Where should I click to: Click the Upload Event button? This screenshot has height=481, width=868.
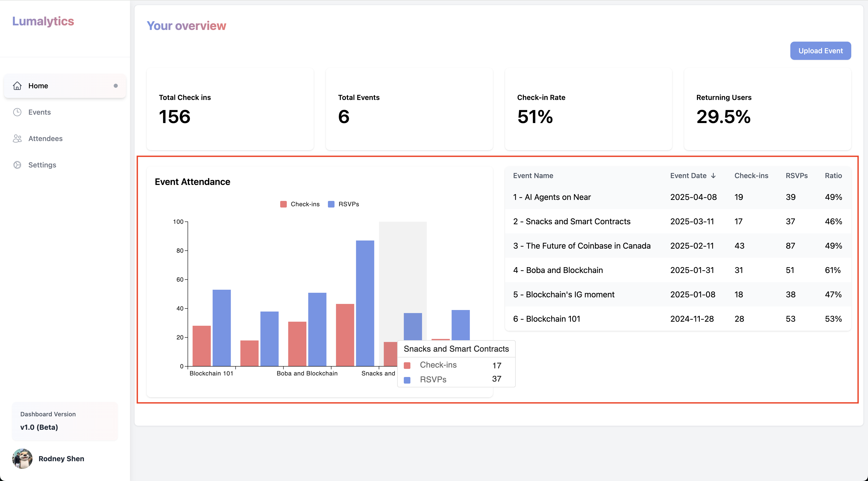coord(820,51)
